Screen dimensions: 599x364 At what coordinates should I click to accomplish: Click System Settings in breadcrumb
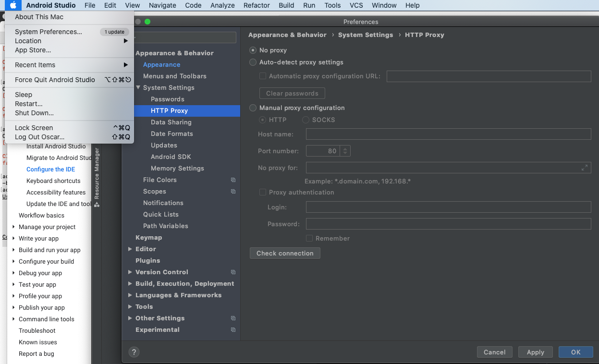pyautogui.click(x=366, y=35)
